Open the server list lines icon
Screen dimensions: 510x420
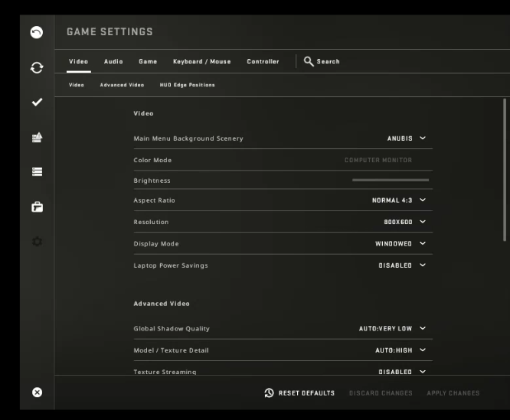click(x=37, y=171)
